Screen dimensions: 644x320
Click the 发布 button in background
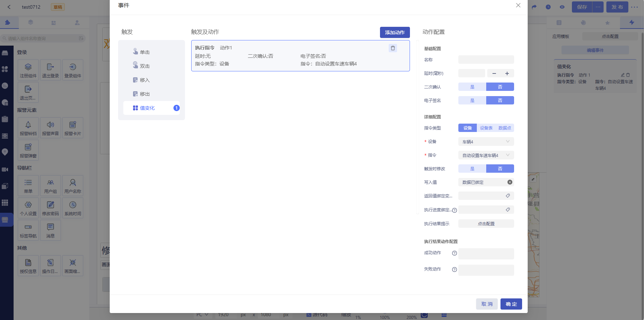(x=617, y=7)
